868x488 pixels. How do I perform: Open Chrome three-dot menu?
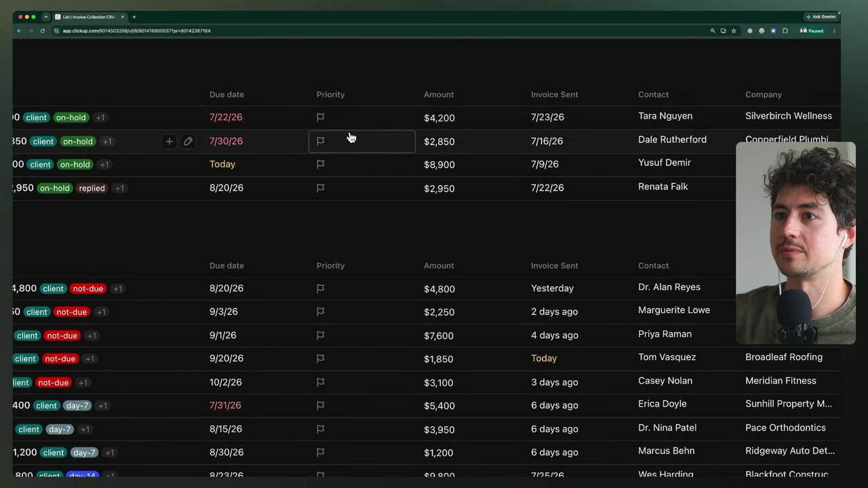834,30
